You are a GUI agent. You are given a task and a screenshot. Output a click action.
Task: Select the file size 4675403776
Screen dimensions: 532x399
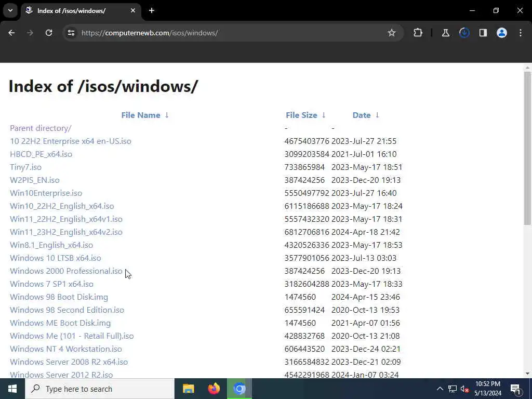[x=307, y=141]
